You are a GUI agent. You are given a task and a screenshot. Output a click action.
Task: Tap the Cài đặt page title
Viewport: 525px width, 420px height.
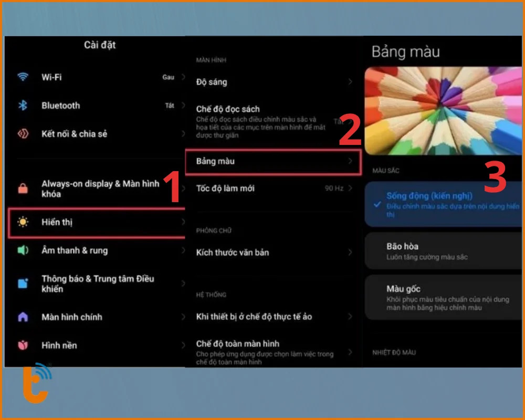point(100,45)
